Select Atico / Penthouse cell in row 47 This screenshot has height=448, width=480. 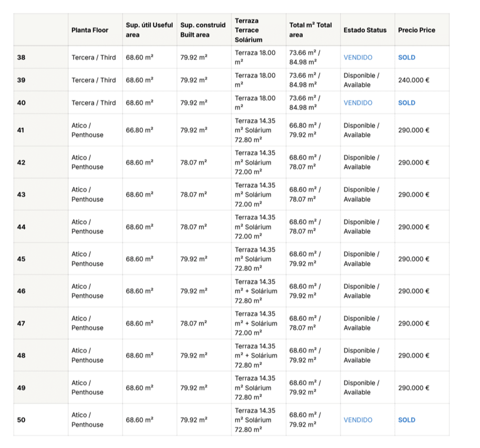coord(88,323)
